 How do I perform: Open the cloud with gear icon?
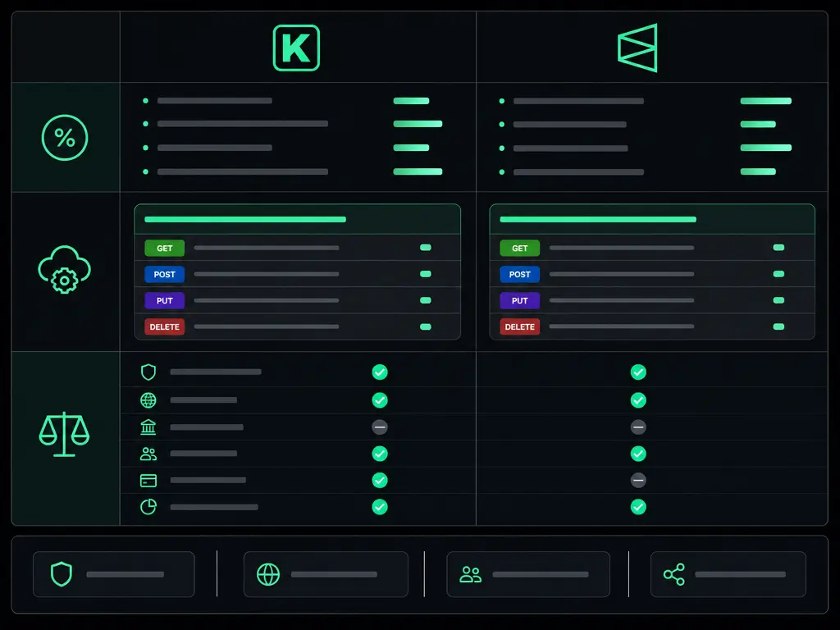[x=64, y=269]
